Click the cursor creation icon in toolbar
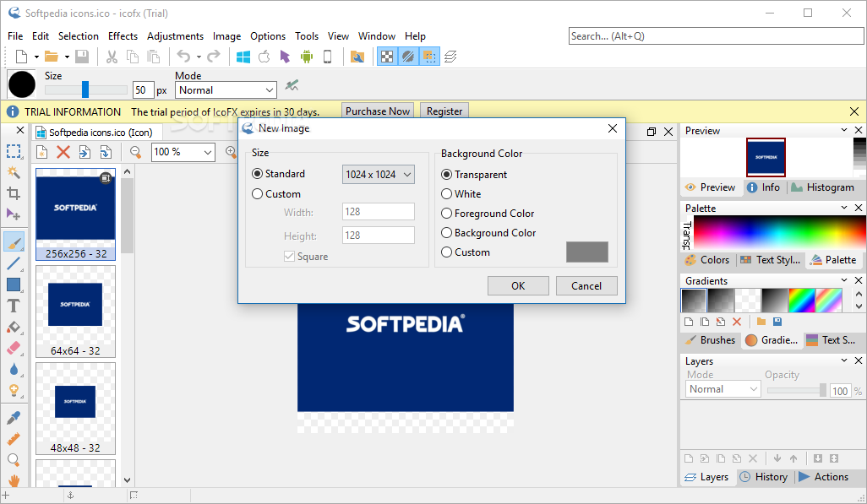This screenshot has height=504, width=867. click(286, 57)
